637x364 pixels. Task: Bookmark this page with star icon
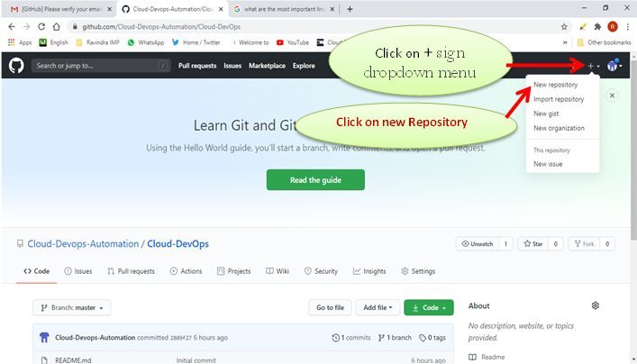pyautogui.click(x=564, y=27)
